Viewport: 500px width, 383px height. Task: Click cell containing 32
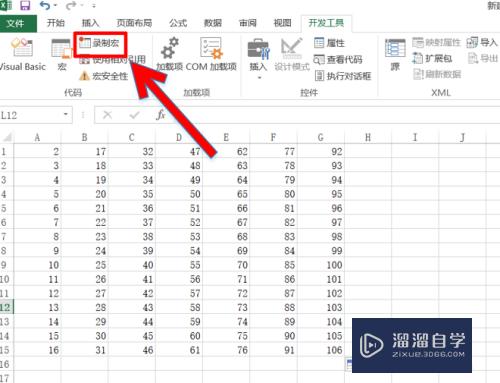point(132,152)
